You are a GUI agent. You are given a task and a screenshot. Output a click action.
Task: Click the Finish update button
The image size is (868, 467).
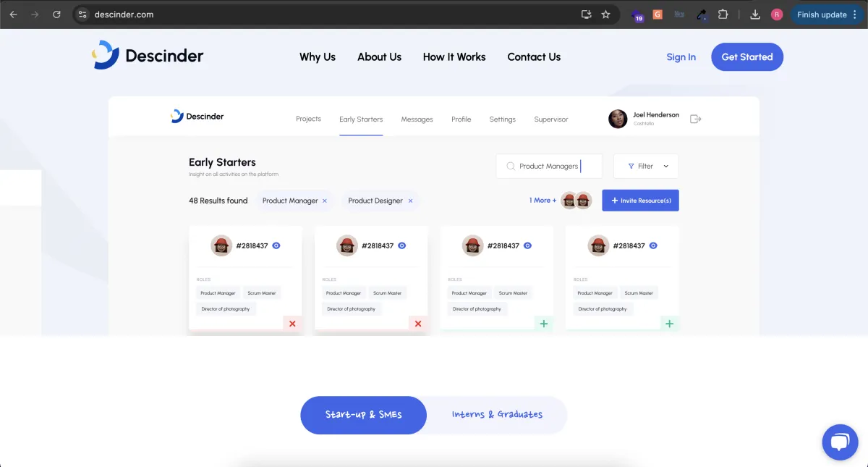[822, 14]
